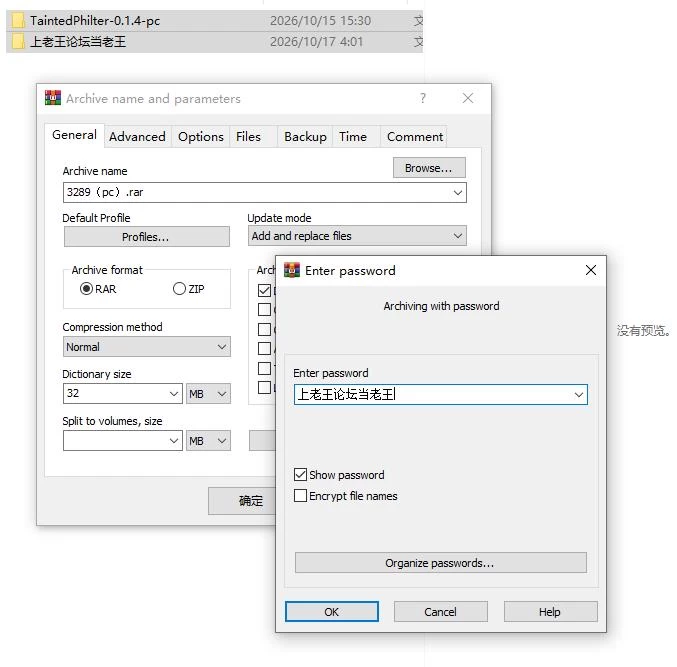Click Organize passwords... button
Screen dimensions: 677x667
[440, 563]
